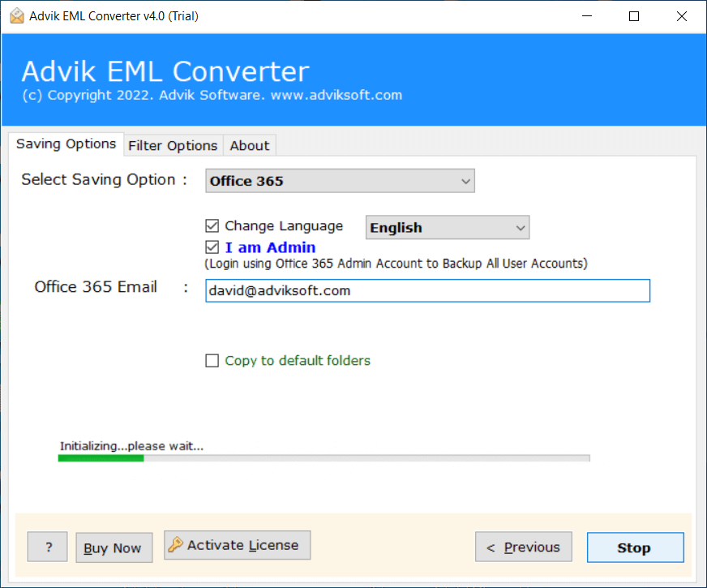Click the Advik EML Converter banner title
This screenshot has width=707, height=588.
(x=165, y=71)
